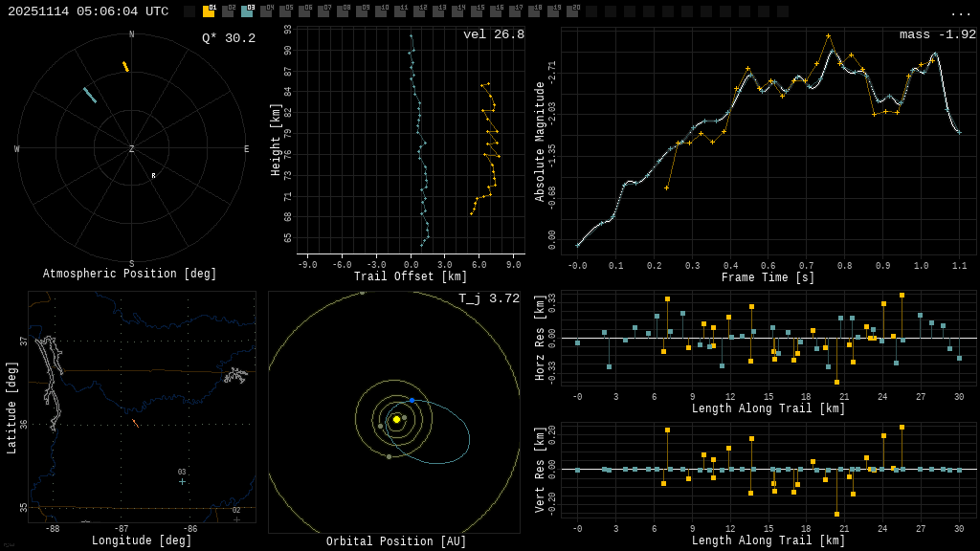980x551 pixels.
Task: Select the station 10 box
Action: pyautogui.click(x=381, y=11)
